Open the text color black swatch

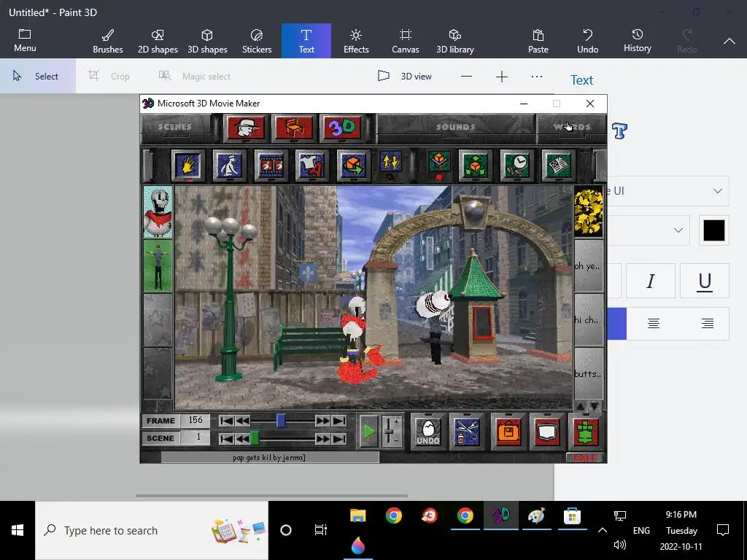tap(713, 230)
